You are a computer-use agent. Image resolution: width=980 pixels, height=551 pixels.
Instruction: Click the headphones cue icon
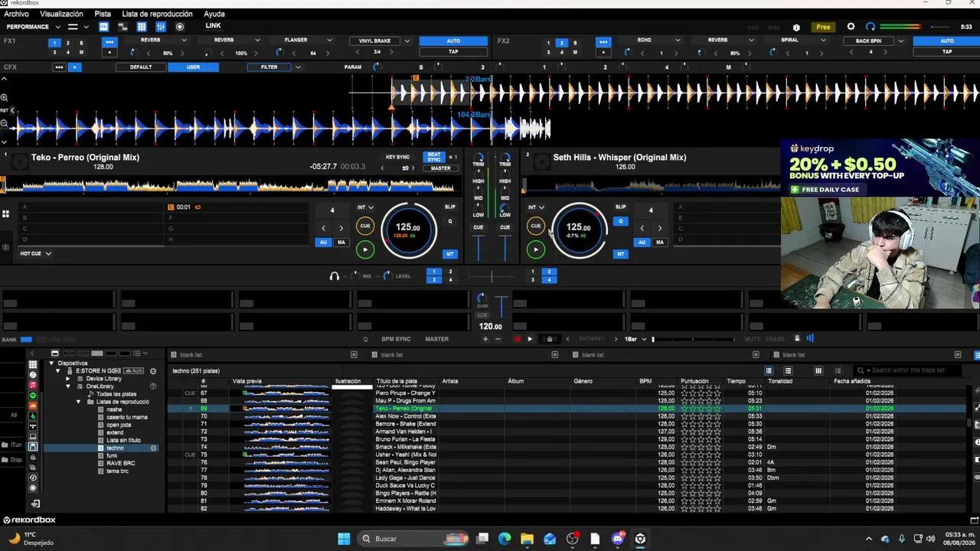[x=334, y=275]
